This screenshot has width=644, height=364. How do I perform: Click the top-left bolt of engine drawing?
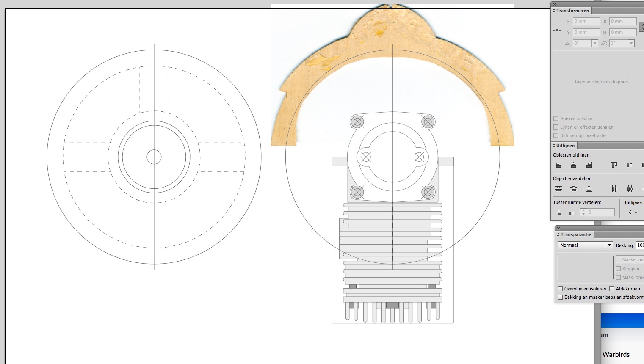click(x=357, y=122)
